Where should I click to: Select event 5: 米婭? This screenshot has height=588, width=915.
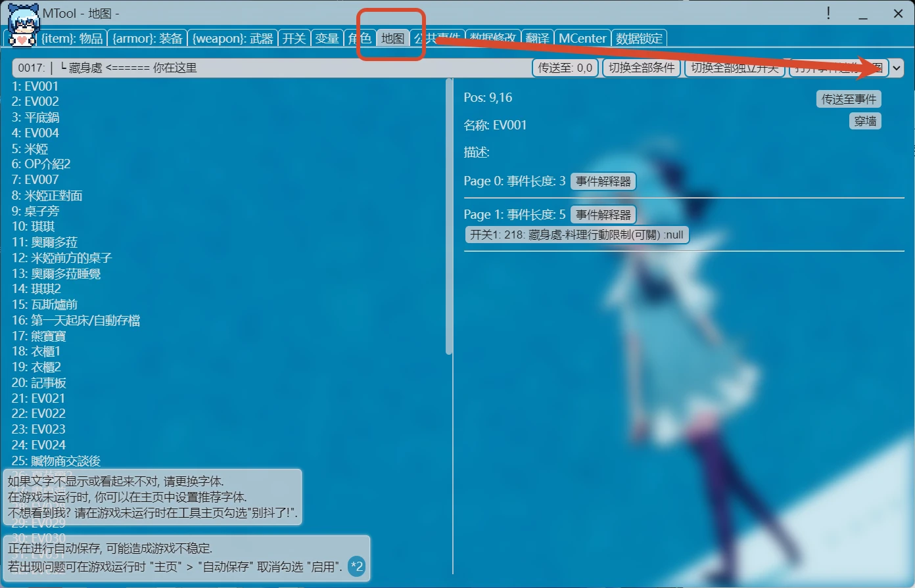click(30, 148)
